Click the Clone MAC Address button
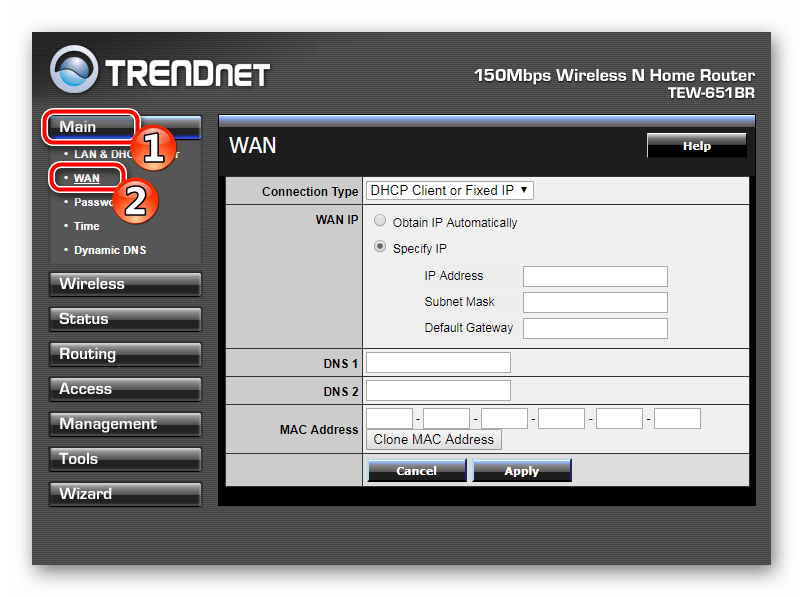 pyautogui.click(x=434, y=440)
